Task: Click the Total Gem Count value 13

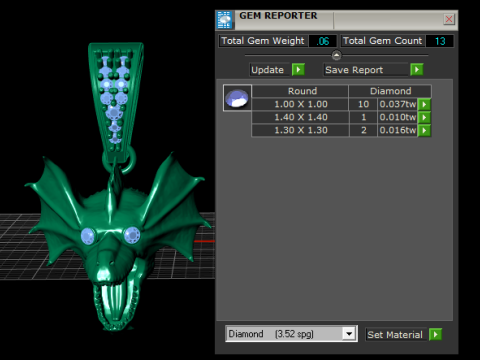Action: [x=440, y=41]
